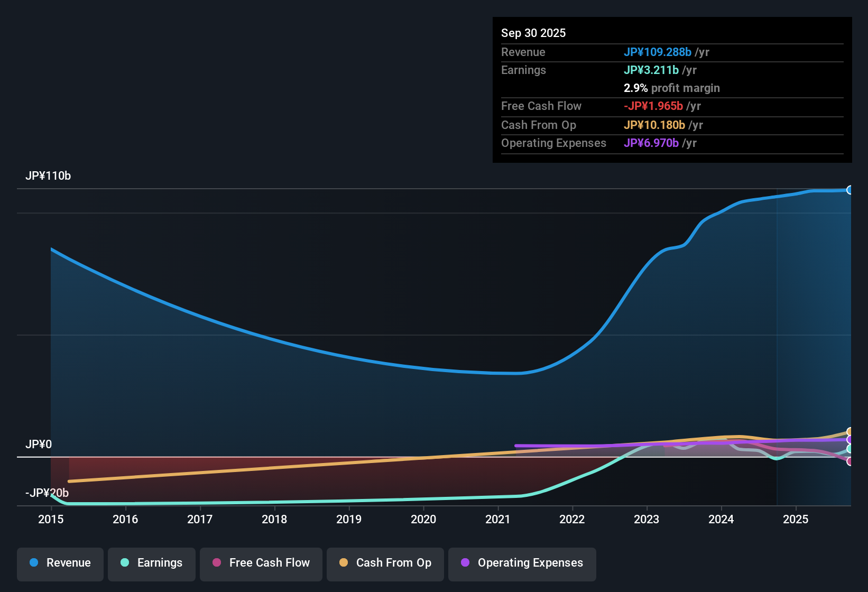Click the Sep 30 2025 tooltip header
868x592 pixels.
click(x=533, y=33)
